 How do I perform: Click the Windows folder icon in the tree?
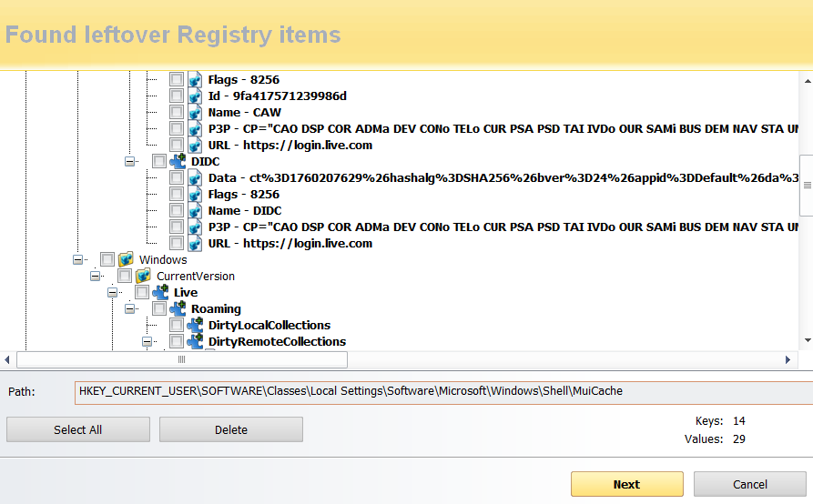126,259
